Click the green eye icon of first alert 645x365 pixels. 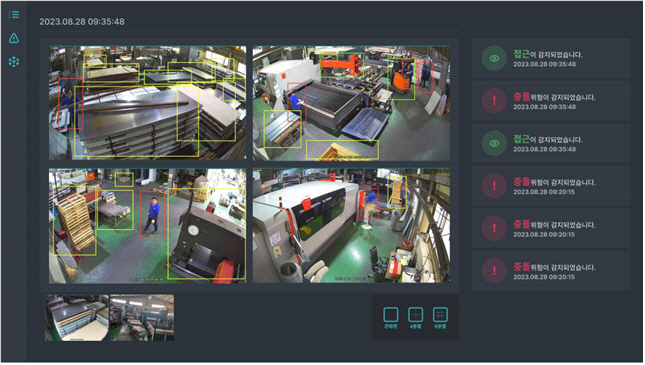(494, 58)
